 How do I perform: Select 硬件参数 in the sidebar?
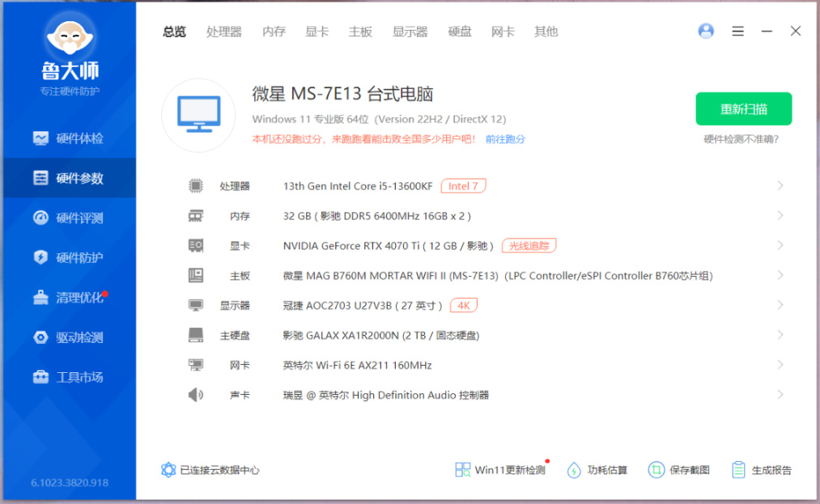click(70, 178)
